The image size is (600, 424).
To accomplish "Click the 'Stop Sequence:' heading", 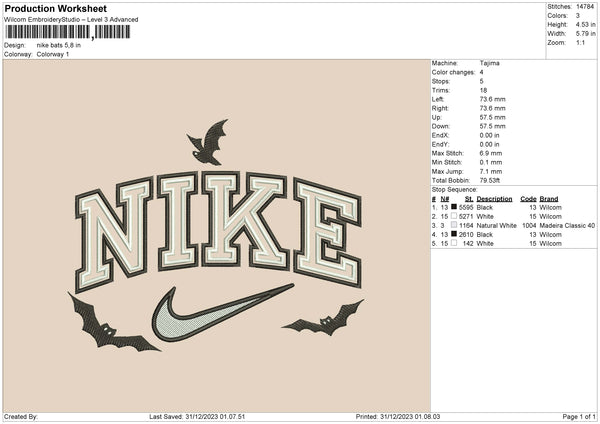I will click(x=455, y=190).
